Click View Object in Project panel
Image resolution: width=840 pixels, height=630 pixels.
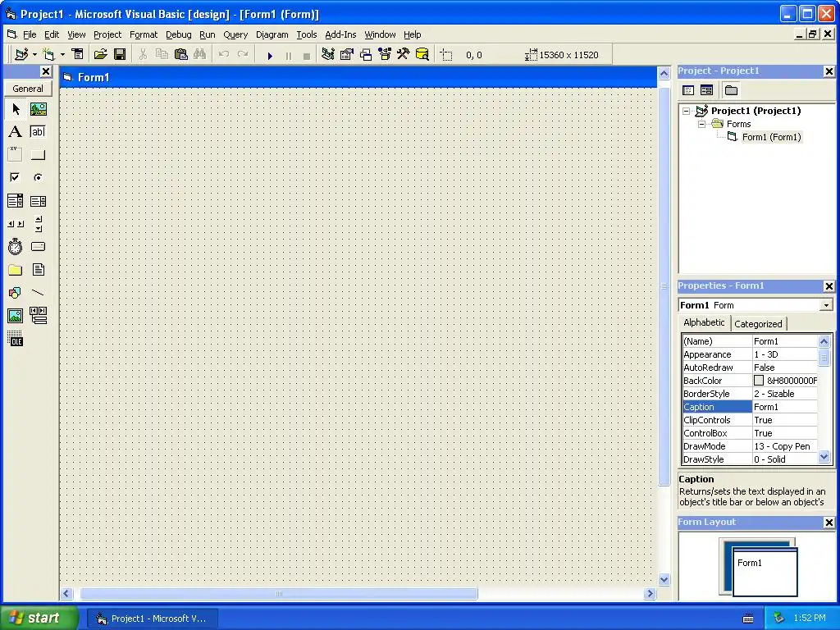(706, 90)
